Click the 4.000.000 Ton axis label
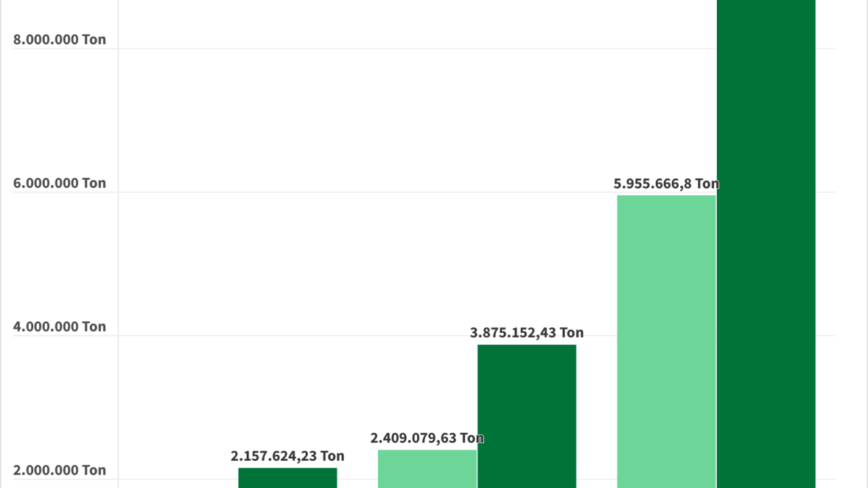The width and height of the screenshot is (868, 488). pyautogui.click(x=60, y=327)
